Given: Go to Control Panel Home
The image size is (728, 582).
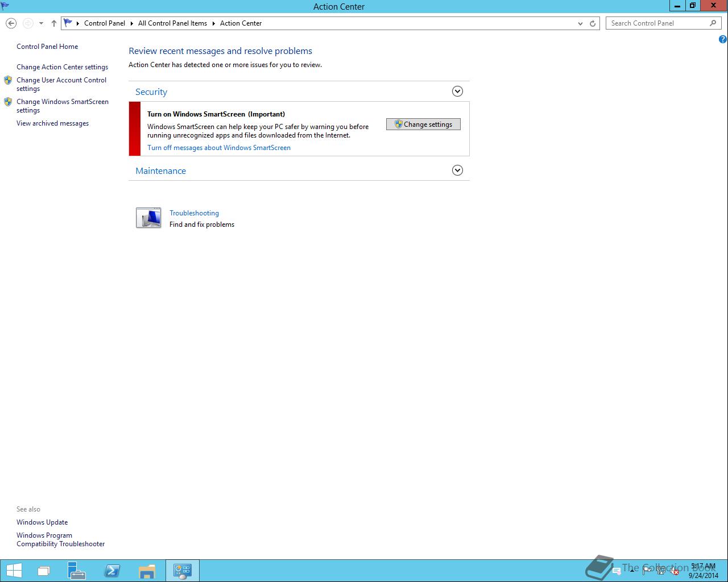Looking at the screenshot, I should [47, 47].
